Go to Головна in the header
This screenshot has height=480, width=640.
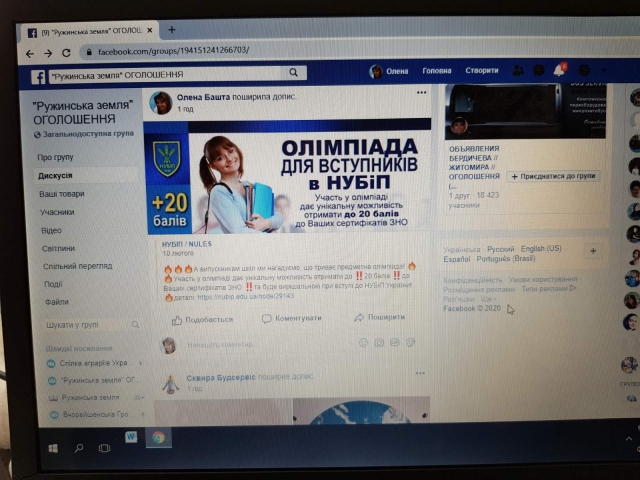coord(437,71)
